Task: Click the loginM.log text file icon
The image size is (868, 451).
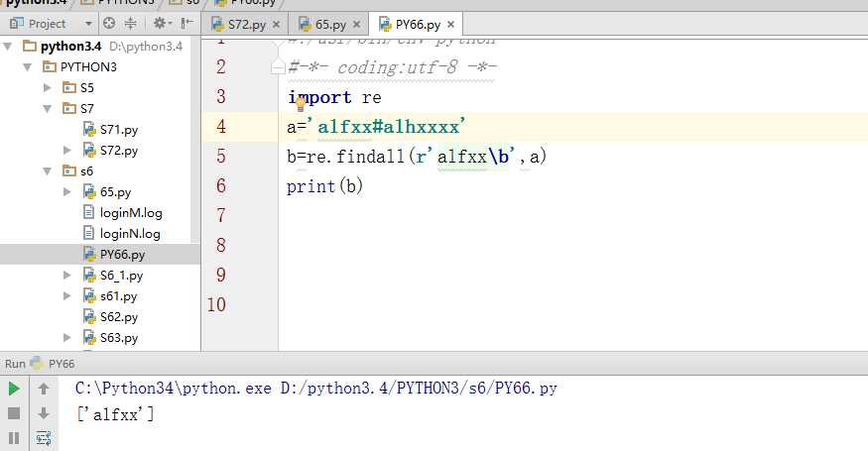Action: point(88,212)
